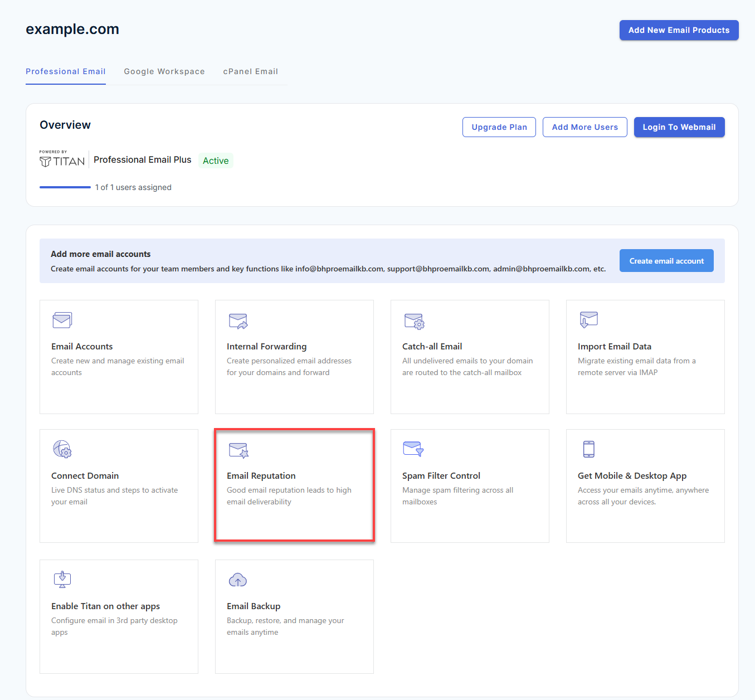Click the users assigned progress bar
755x700 pixels.
65,187
